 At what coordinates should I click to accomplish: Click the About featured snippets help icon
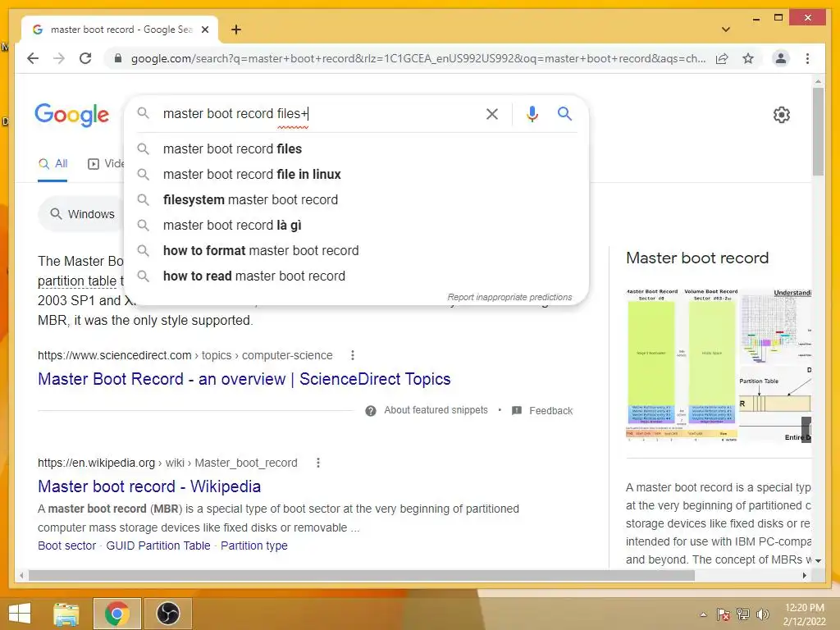pos(371,411)
